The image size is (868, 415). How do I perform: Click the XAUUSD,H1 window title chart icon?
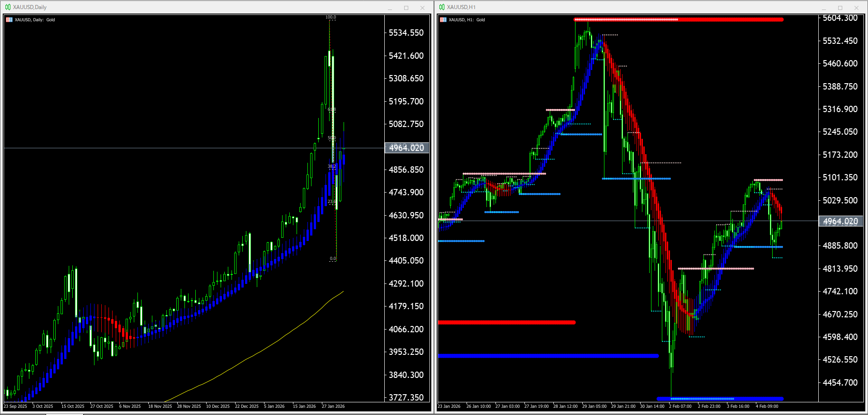[442, 7]
